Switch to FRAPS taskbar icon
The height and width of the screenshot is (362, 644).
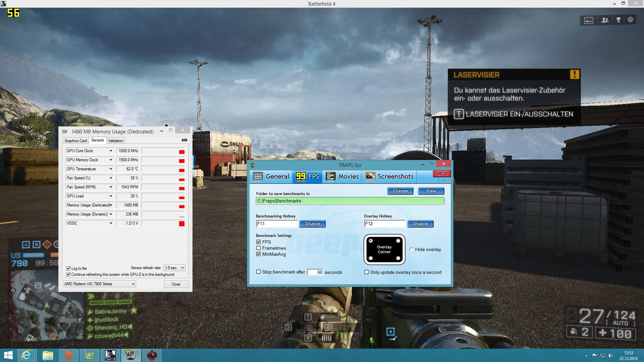click(x=131, y=355)
